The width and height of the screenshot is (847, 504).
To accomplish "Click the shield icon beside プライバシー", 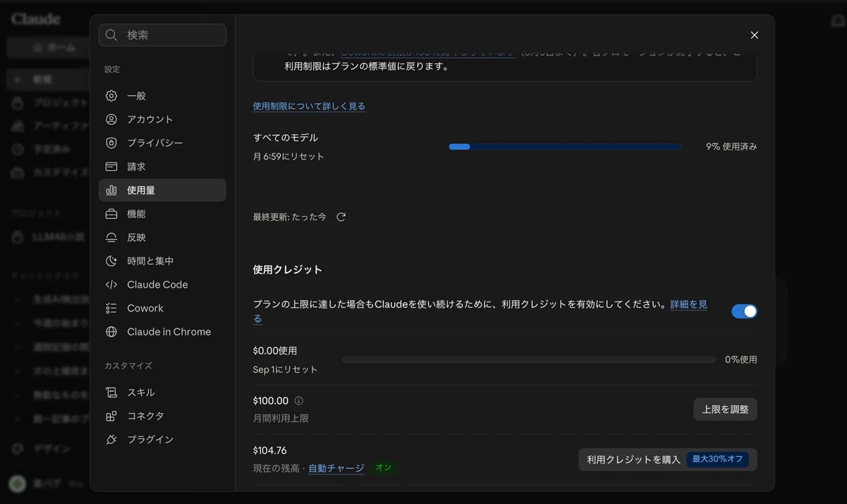I will 112,143.
